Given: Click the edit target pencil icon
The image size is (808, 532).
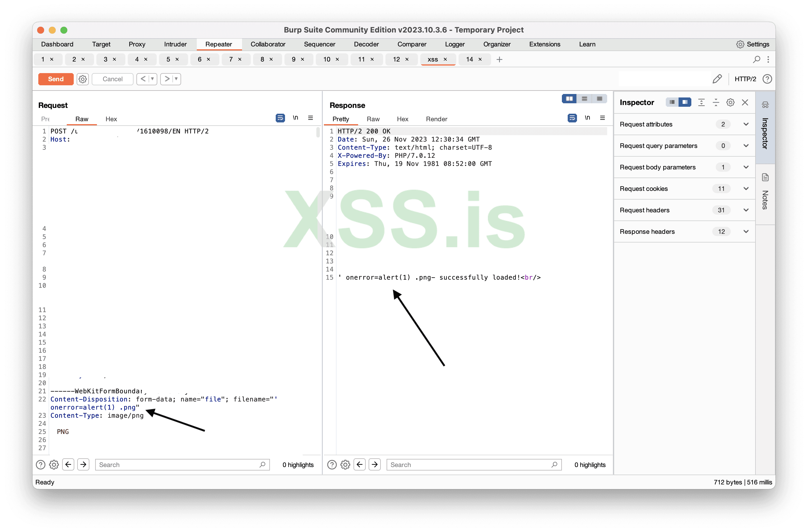Looking at the screenshot, I should tap(717, 79).
